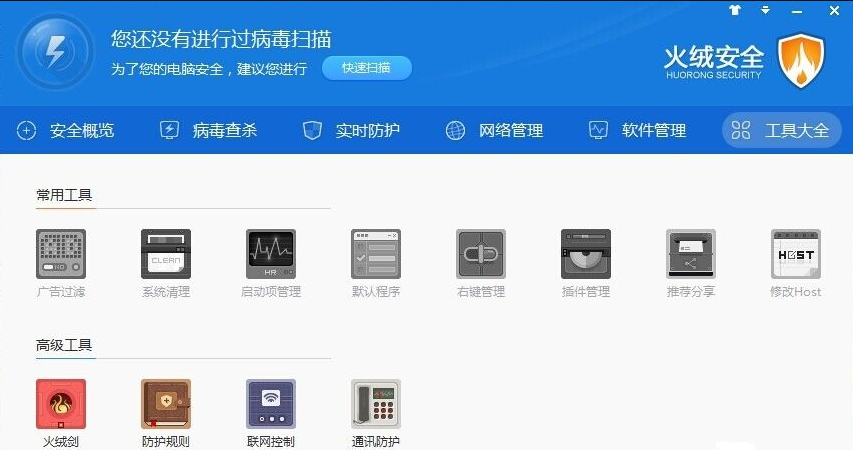The image size is (853, 450).
Task: Launch the 联网控制 network control tool
Action: [x=271, y=404]
